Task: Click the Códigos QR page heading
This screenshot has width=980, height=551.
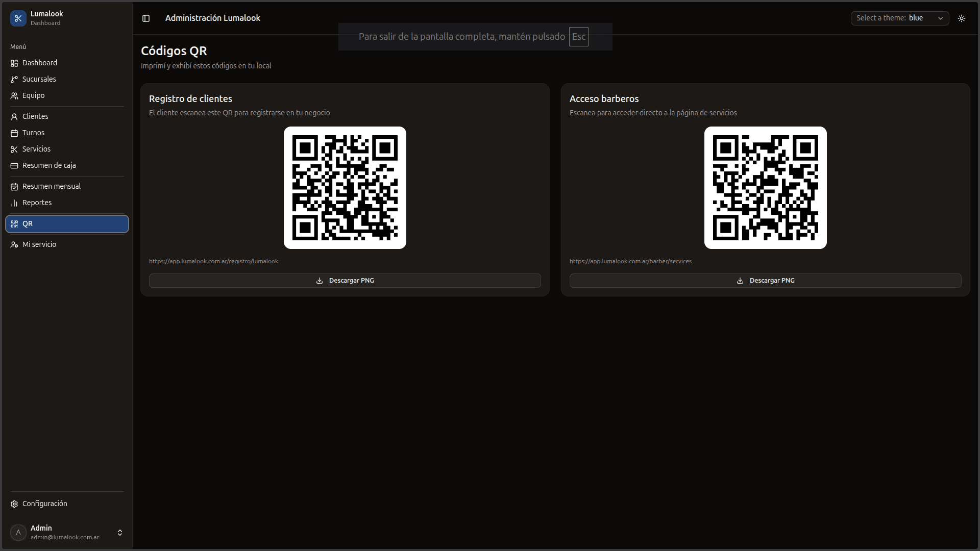Action: coord(174,51)
